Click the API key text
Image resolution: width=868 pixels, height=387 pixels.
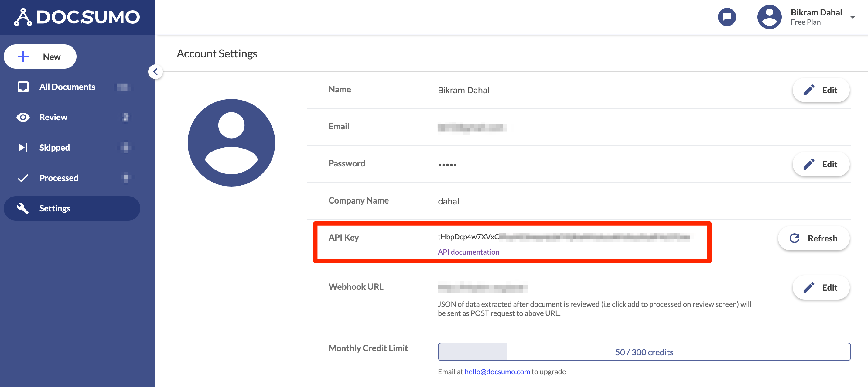(564, 237)
